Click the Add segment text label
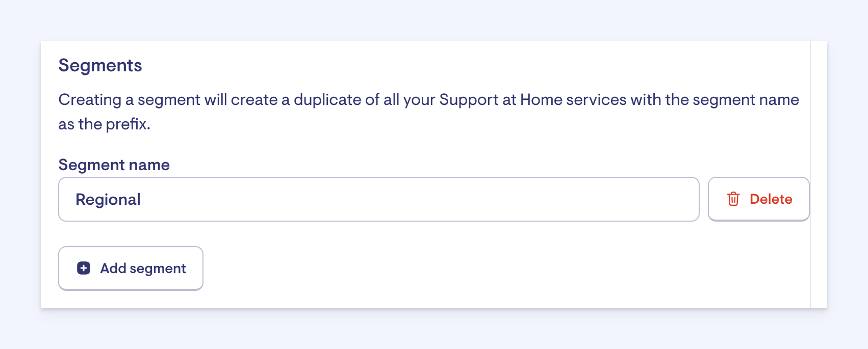 coord(143,269)
